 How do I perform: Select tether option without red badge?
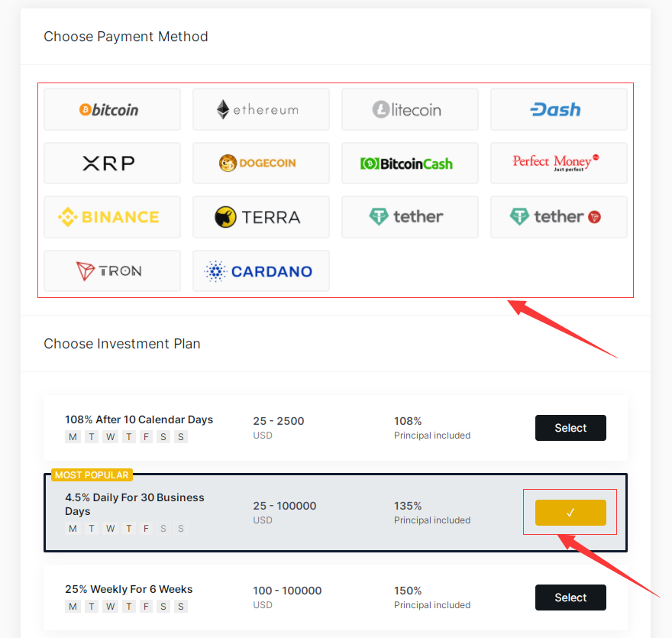410,217
